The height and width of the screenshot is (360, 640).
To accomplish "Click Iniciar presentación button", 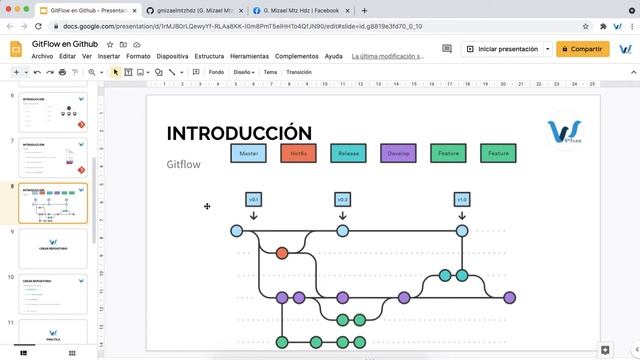I will tap(502, 49).
